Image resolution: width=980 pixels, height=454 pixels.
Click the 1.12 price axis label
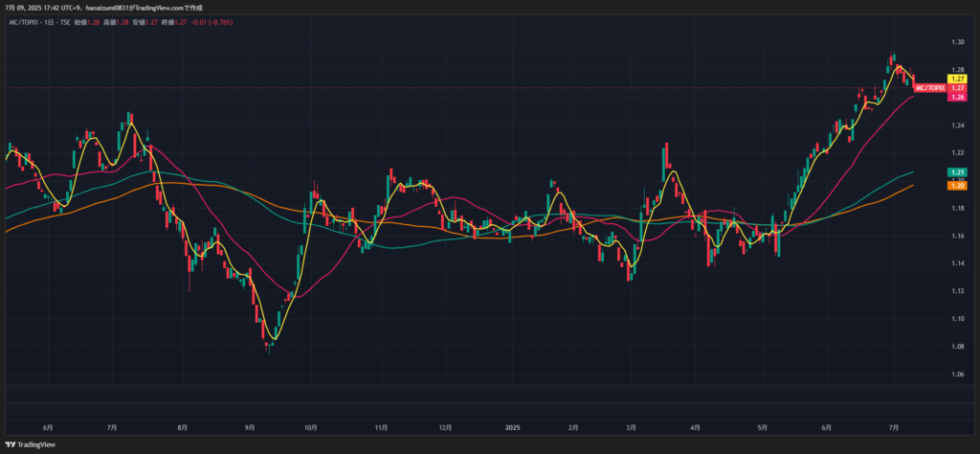pos(957,291)
